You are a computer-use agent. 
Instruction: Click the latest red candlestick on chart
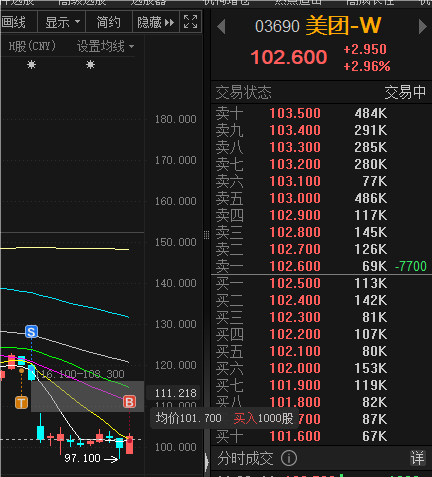point(129,445)
